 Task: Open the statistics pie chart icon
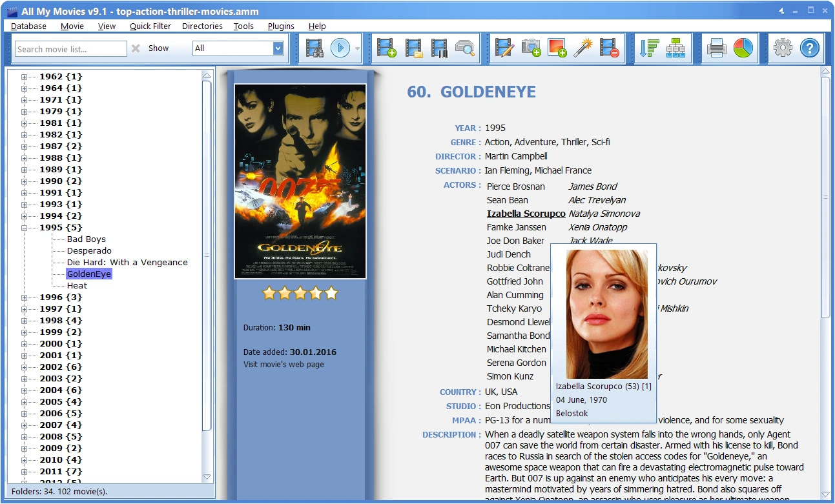click(743, 48)
